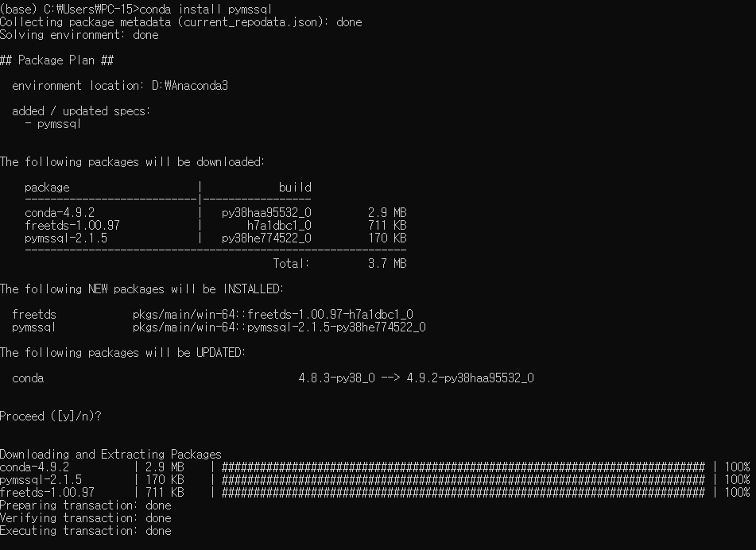Screen dimensions: 756x550
Task: Select 'environment location: D:\Anaconda3' line
Action: pyautogui.click(x=120, y=86)
